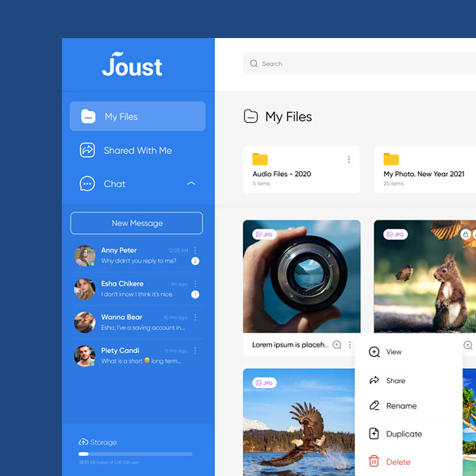Open the Chat section label
Screen dimensions: 476x476
114,184
